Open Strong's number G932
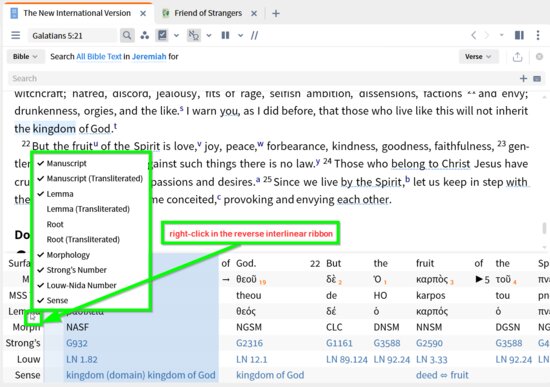The width and height of the screenshot is (550, 387). pyautogui.click(x=77, y=343)
